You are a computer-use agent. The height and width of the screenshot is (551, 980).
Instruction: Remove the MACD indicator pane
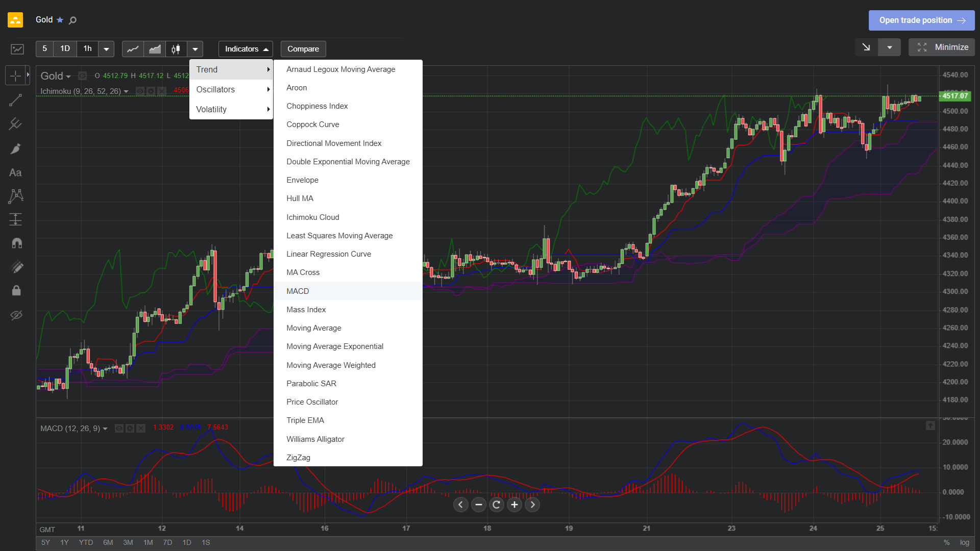point(141,428)
